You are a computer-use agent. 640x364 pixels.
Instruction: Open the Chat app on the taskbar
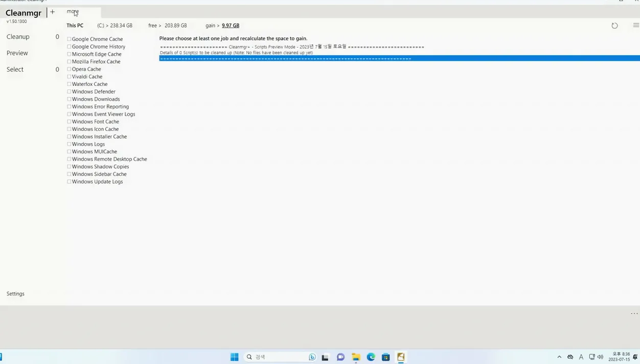(340, 357)
